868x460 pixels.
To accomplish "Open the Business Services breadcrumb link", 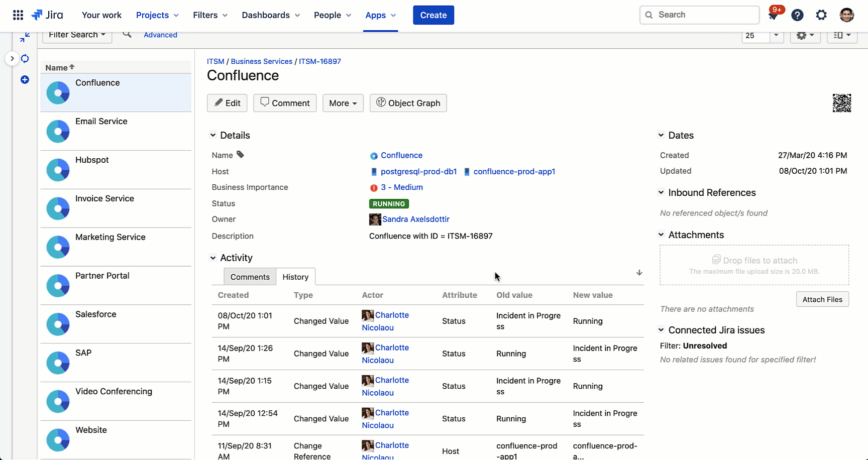I will tap(261, 61).
